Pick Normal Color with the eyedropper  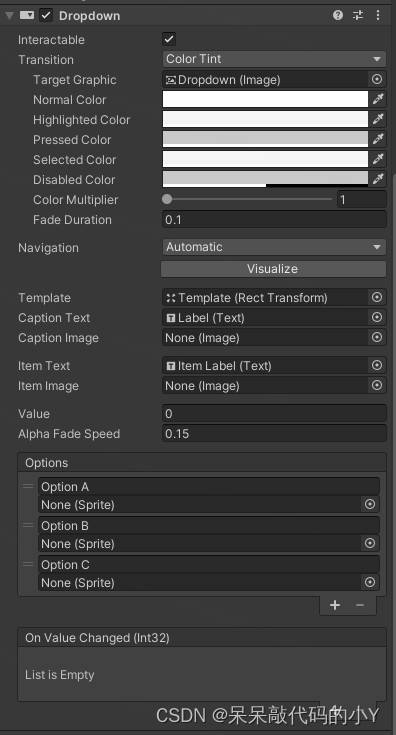(378, 99)
